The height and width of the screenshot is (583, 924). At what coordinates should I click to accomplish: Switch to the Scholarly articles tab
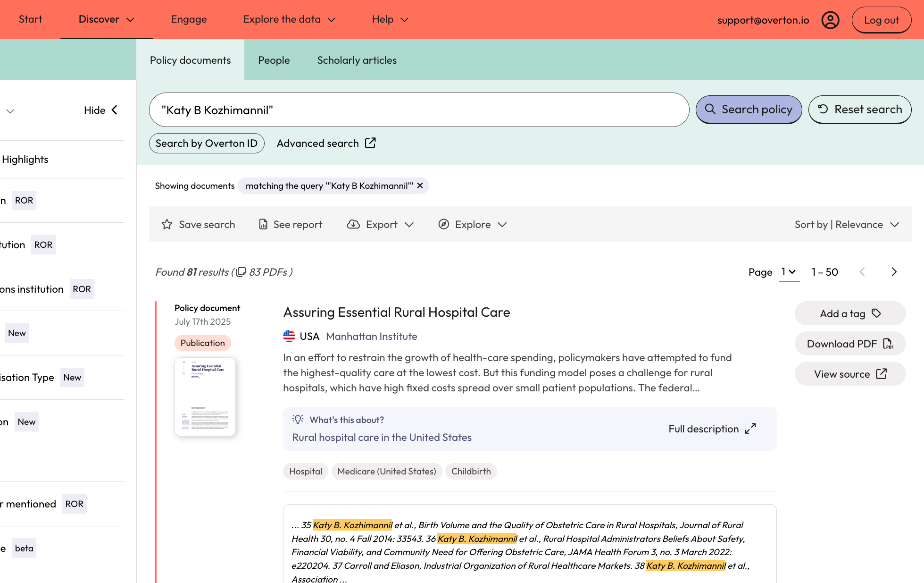pos(357,60)
